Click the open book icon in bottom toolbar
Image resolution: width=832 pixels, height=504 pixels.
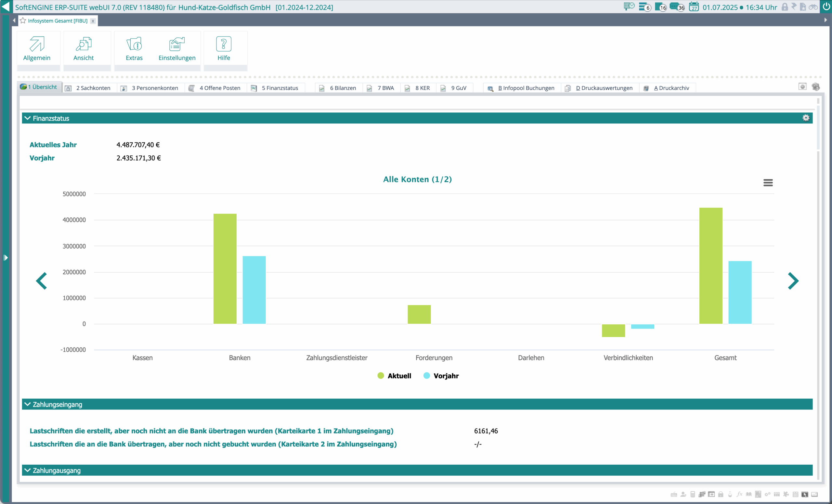[x=748, y=494]
